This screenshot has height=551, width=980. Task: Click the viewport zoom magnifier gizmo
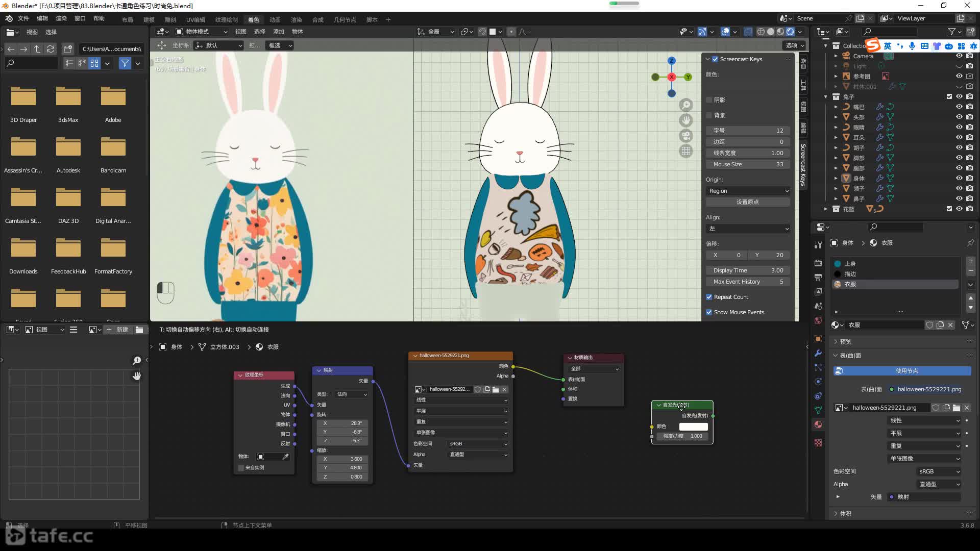[x=686, y=105]
